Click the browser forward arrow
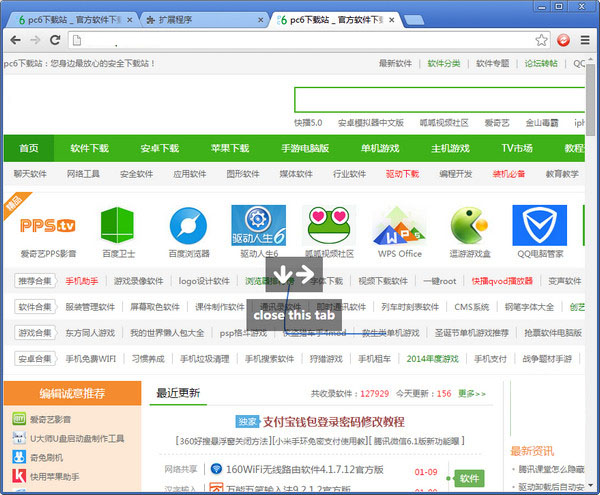This screenshot has height=495, width=600. (x=35, y=40)
